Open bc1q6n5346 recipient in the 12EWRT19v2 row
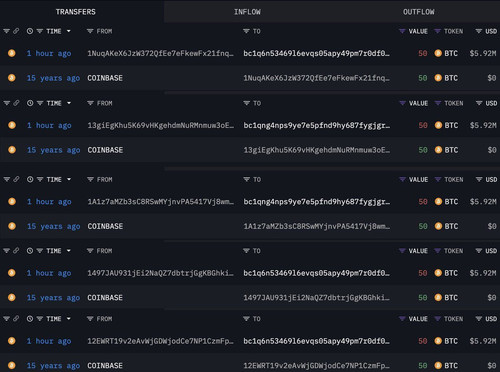 click(316, 341)
